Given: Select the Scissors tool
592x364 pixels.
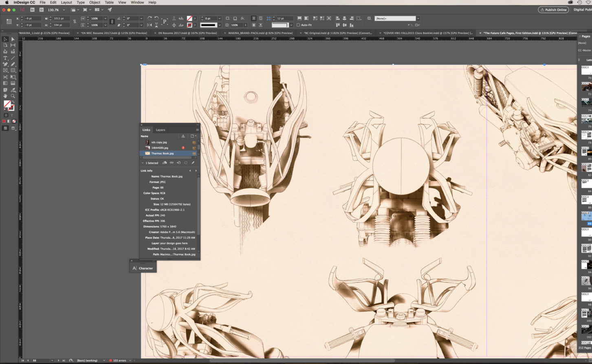Looking at the screenshot, I should pyautogui.click(x=5, y=77).
